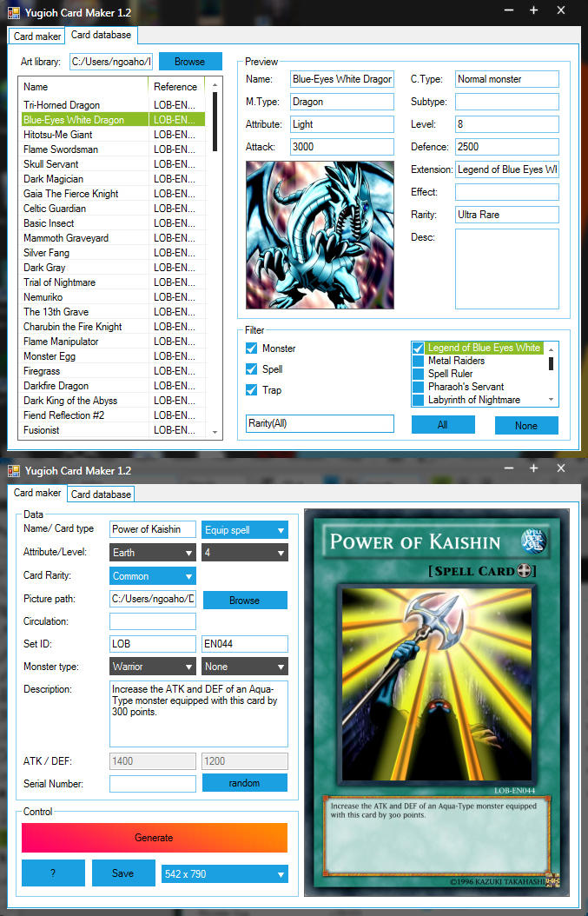
Task: Click the All sets button
Action: (443, 425)
